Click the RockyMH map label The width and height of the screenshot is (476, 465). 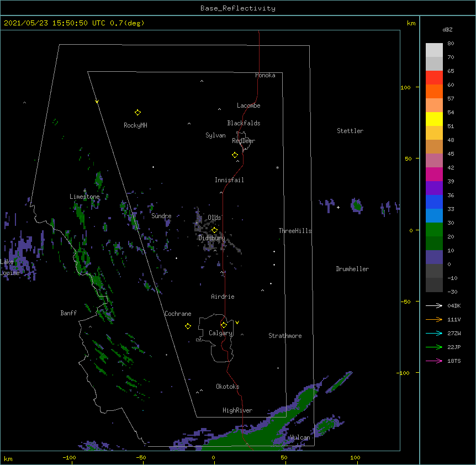(x=135, y=125)
